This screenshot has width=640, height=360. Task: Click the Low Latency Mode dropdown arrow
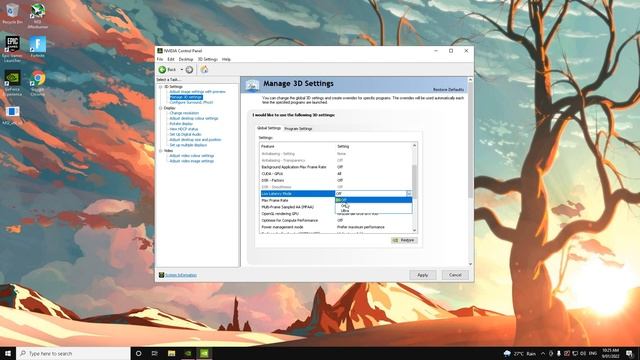coord(409,193)
